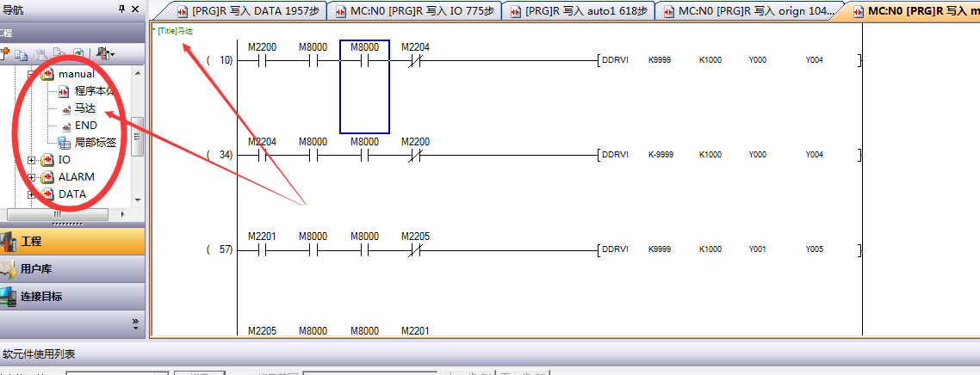
Task: Expand the ALARM tree node
Action: (x=32, y=177)
